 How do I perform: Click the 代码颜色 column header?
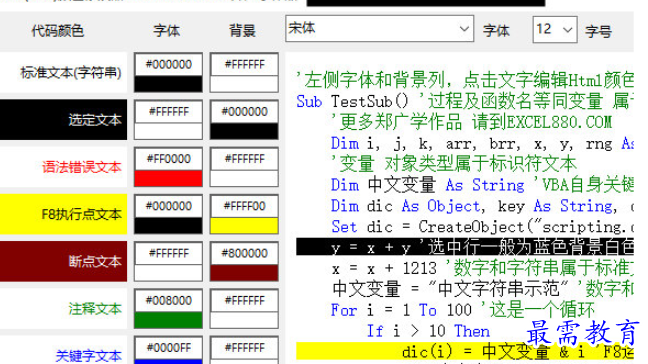pyautogui.click(x=58, y=31)
